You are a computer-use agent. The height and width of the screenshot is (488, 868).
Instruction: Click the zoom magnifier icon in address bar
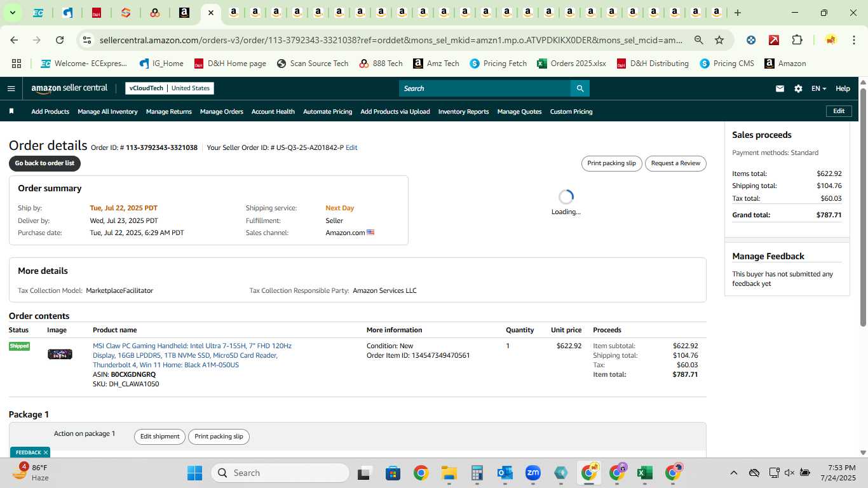pos(699,40)
